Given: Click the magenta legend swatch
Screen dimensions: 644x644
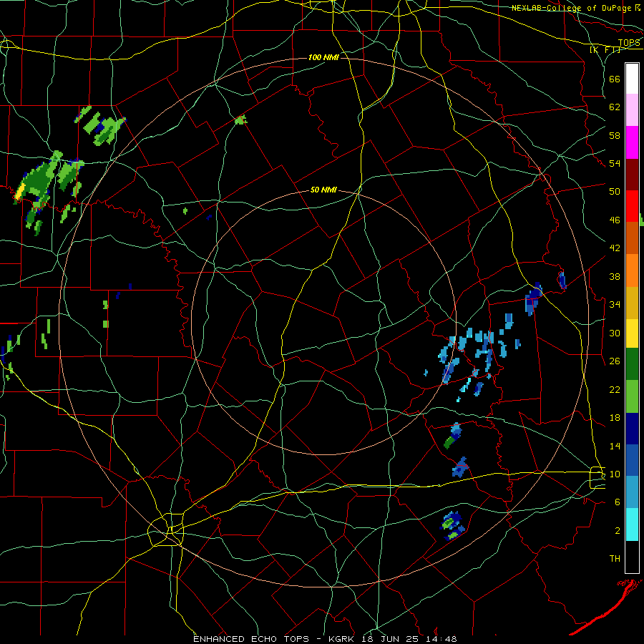Looking at the screenshot, I should click(x=632, y=142).
